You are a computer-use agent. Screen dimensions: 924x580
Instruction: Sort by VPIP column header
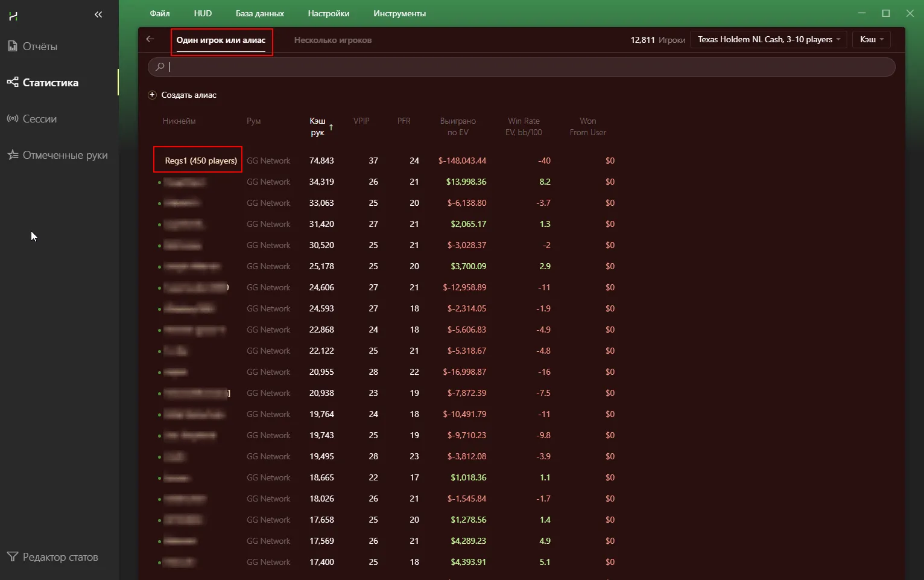361,121
